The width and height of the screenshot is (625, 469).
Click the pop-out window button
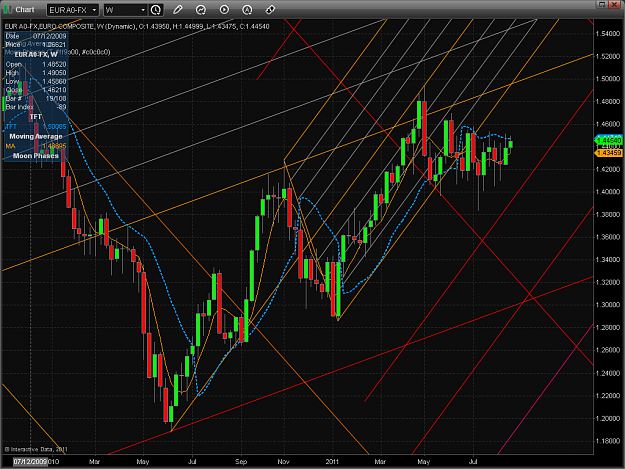(x=602, y=4)
